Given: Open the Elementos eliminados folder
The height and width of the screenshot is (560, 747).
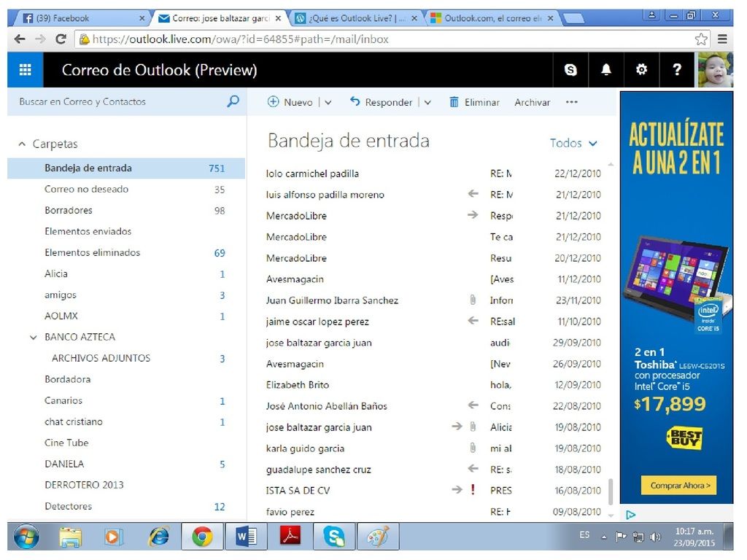Looking at the screenshot, I should tap(126, 252).
